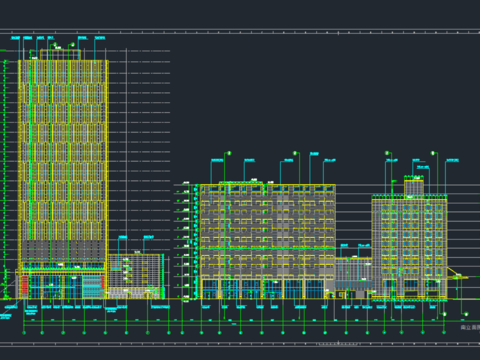
Task: Select the rightmost building's window grid facade
Action: coord(409,247)
